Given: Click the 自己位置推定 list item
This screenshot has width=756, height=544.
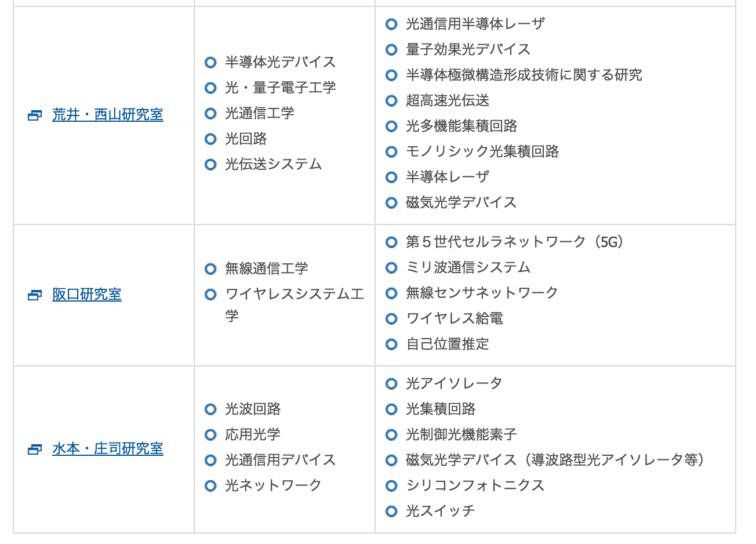Looking at the screenshot, I should pos(447,344).
